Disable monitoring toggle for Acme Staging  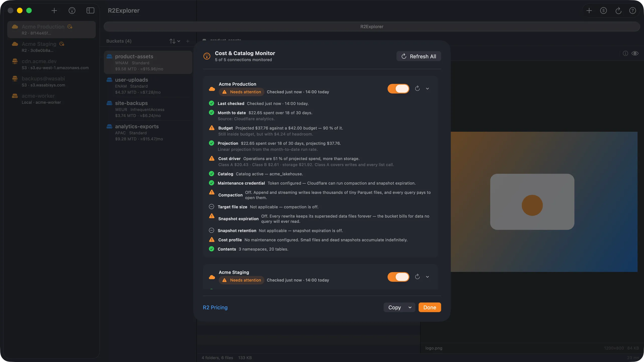pyautogui.click(x=398, y=277)
